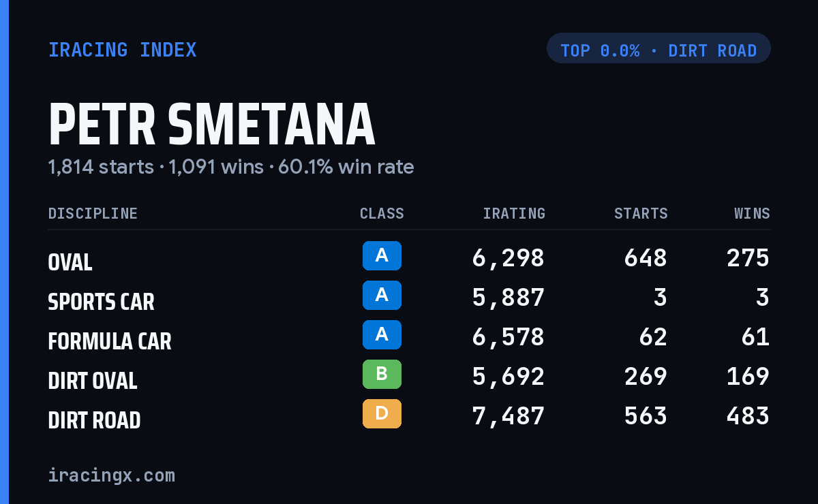Open the iracingx.com link
This screenshot has width=818, height=504.
coord(112,475)
